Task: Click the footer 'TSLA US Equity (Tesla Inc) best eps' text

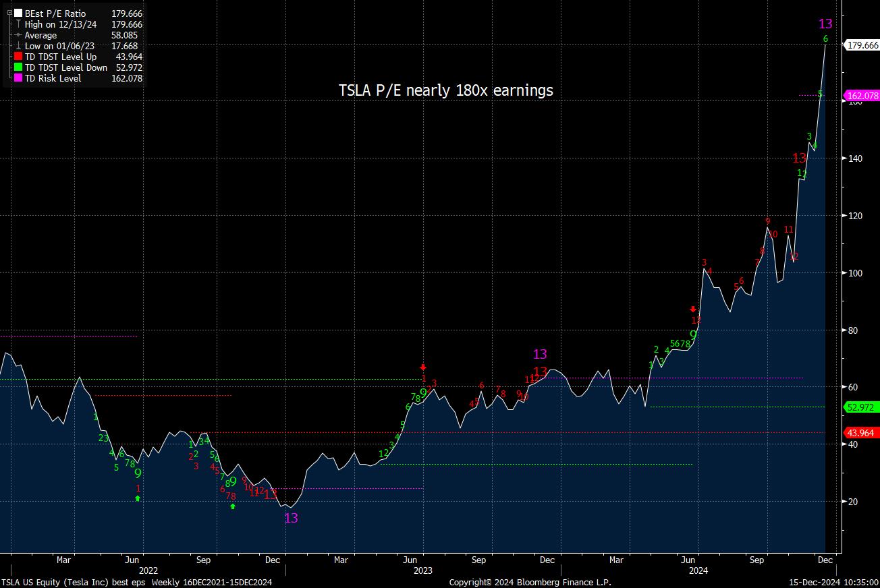Action: pos(74,583)
